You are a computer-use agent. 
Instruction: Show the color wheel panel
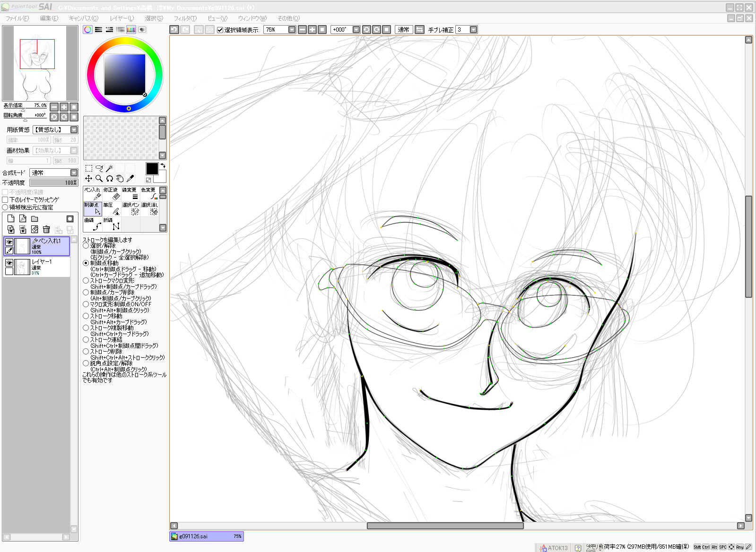pyautogui.click(x=88, y=29)
